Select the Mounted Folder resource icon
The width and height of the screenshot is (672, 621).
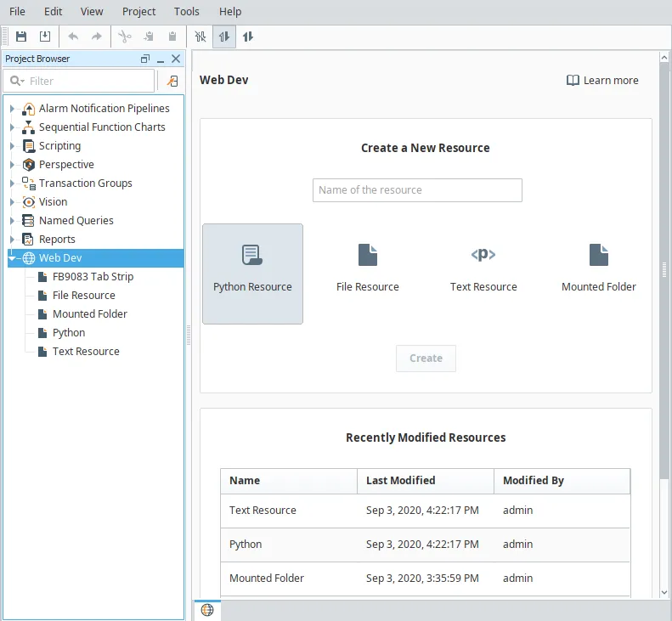click(599, 255)
